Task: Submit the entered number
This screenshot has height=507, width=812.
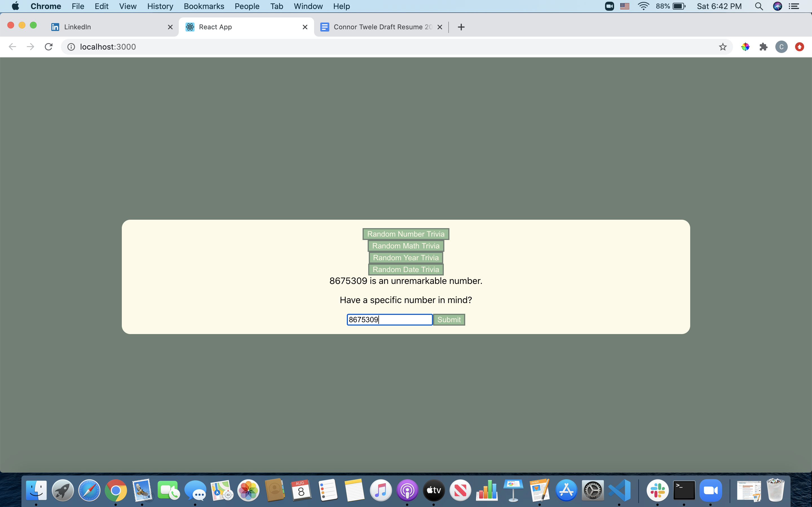Action: tap(449, 320)
